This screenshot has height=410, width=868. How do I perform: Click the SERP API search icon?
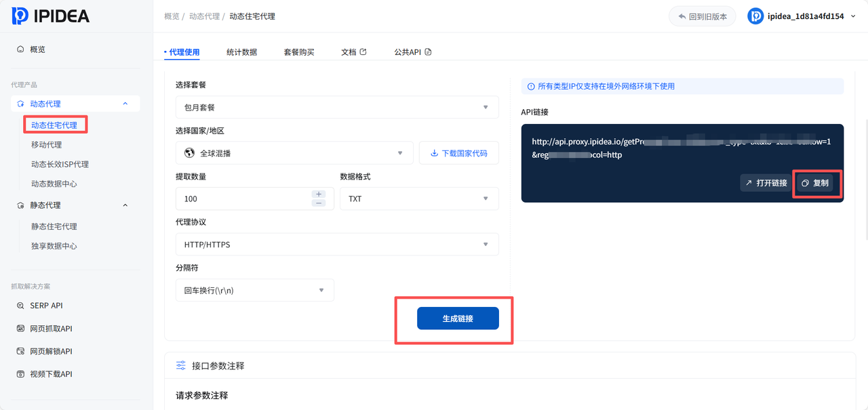[x=20, y=306]
